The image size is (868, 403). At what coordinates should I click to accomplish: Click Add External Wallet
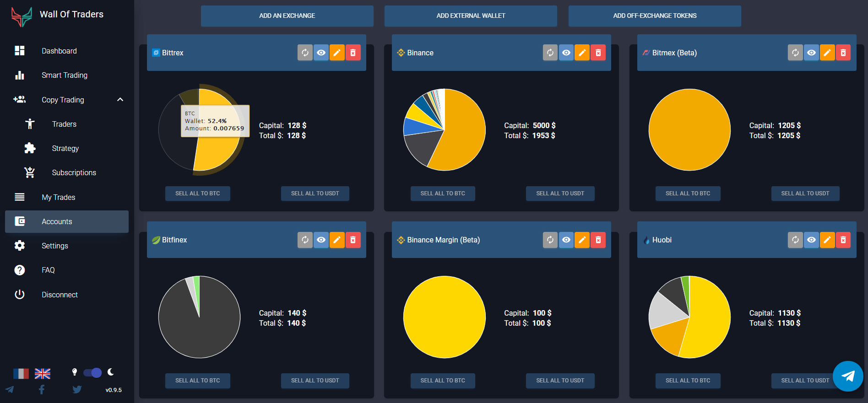(x=471, y=16)
